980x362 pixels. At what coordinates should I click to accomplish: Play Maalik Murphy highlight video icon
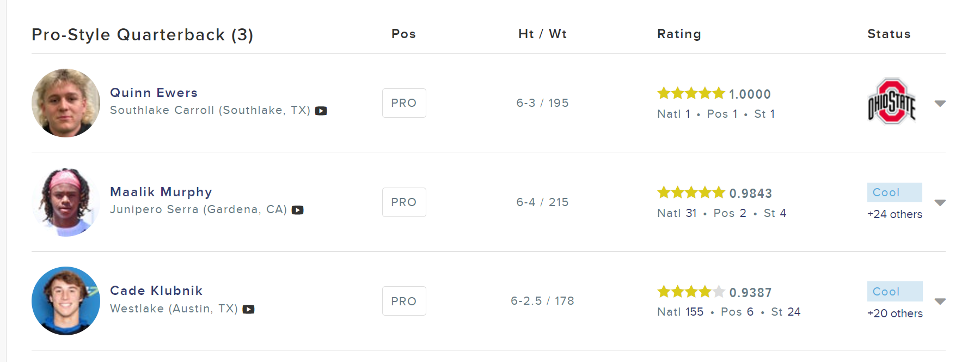click(297, 210)
